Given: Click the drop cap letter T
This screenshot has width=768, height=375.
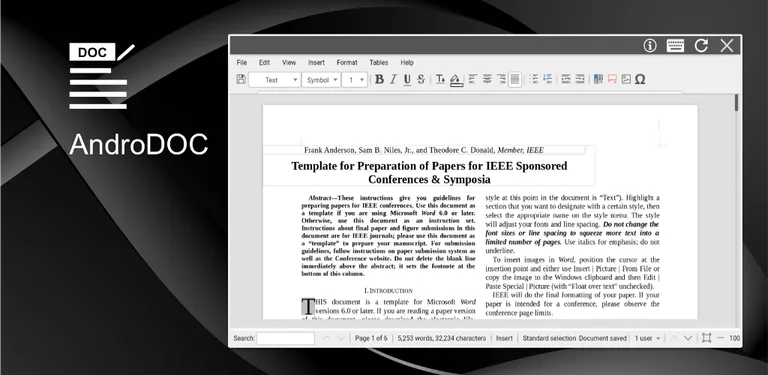Looking at the screenshot, I should [308, 306].
